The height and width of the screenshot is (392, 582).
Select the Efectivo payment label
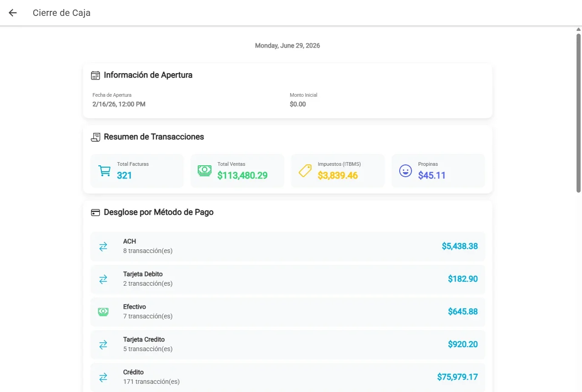(135, 307)
